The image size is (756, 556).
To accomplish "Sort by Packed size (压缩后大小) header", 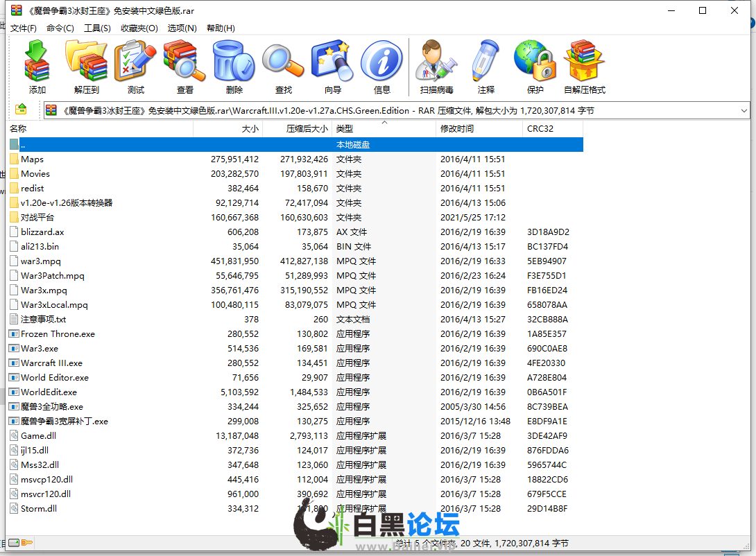I will 298,129.
